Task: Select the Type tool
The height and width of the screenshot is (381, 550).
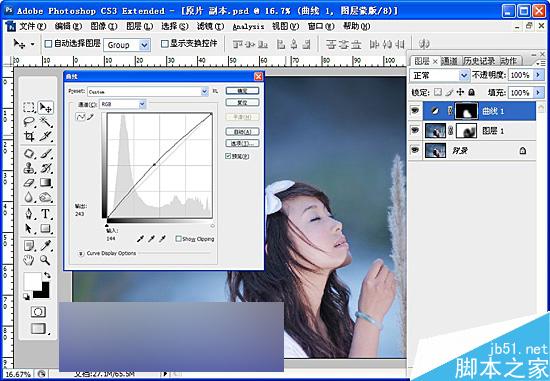Action: point(46,214)
